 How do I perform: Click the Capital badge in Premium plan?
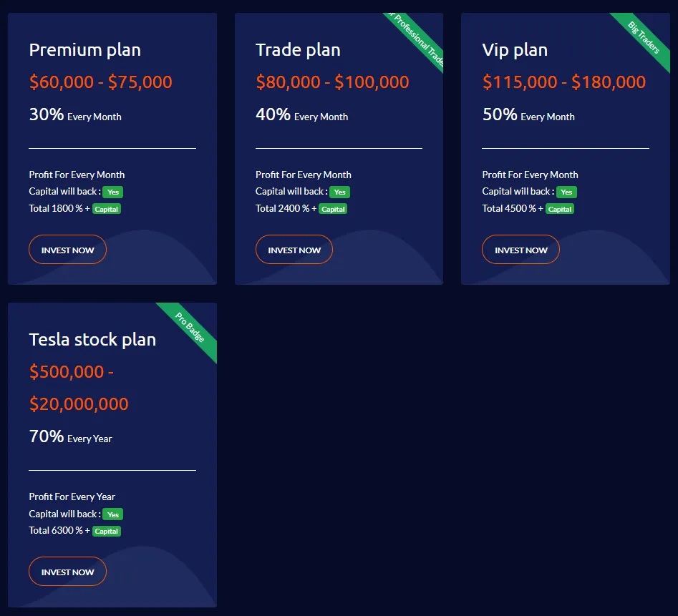coord(107,209)
